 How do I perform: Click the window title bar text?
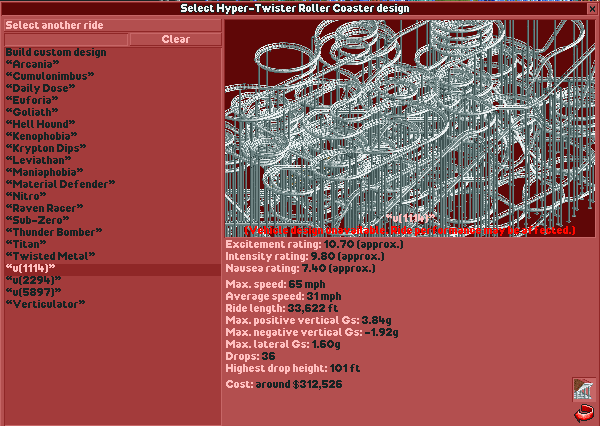(295, 8)
